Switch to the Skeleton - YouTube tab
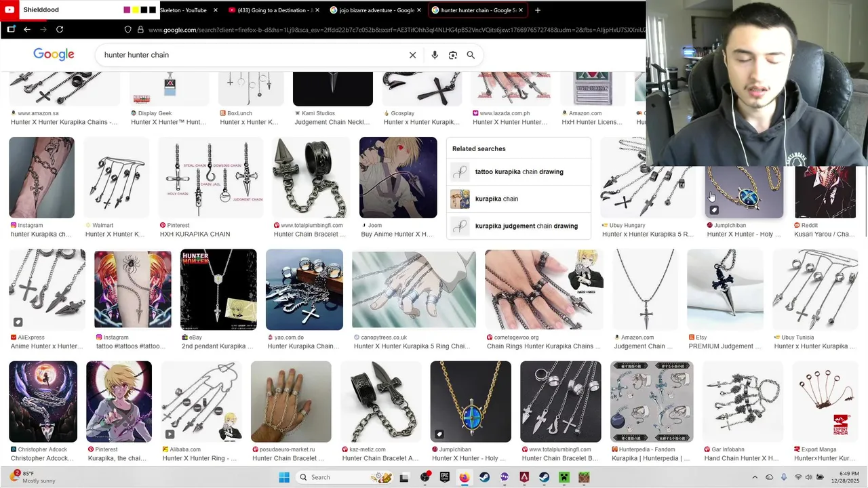Viewport: 868px width, 488px height. [x=183, y=10]
